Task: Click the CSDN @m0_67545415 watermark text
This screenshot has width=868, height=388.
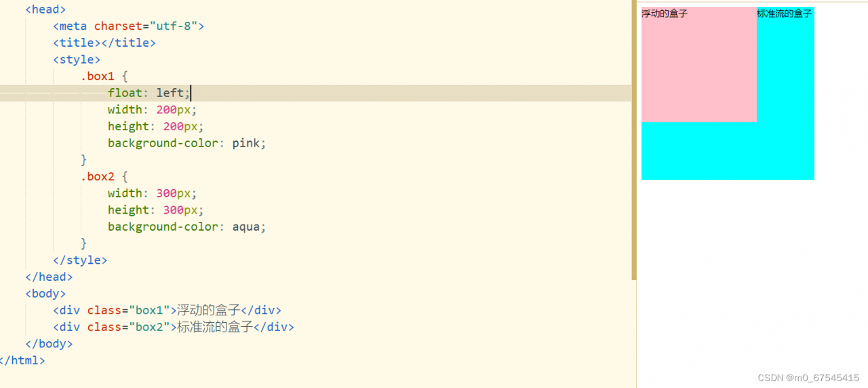Action: (808, 377)
